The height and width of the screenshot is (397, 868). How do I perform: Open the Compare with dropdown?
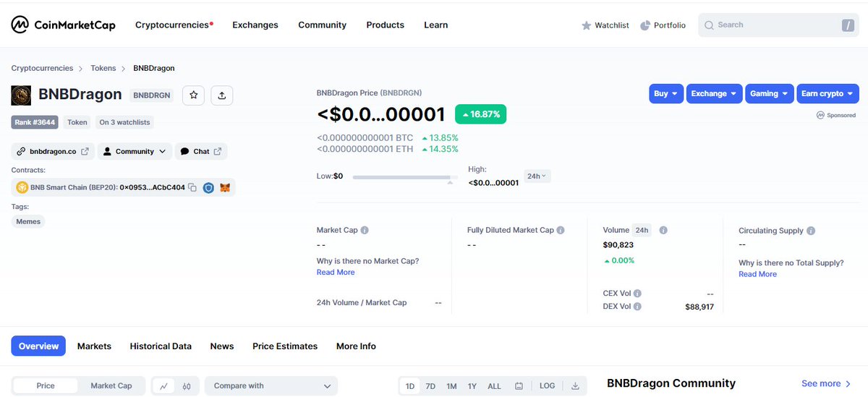click(x=271, y=386)
